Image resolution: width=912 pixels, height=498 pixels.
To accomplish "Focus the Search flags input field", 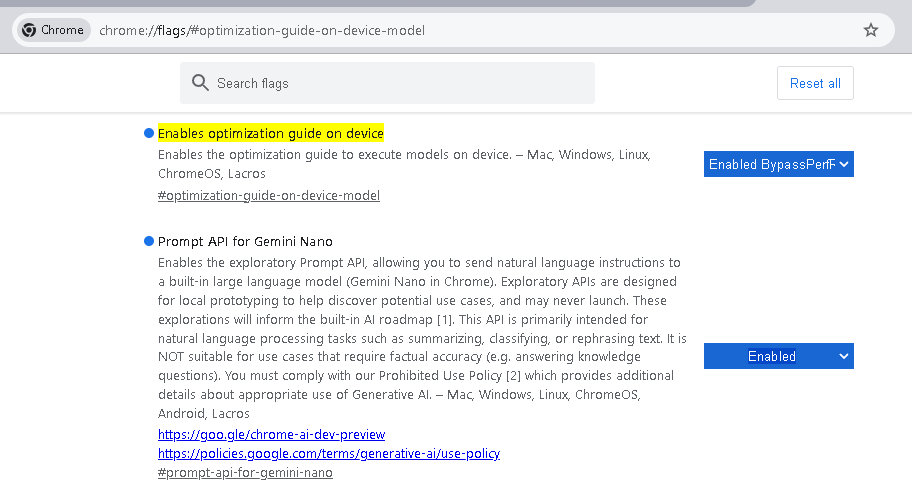I will point(387,83).
